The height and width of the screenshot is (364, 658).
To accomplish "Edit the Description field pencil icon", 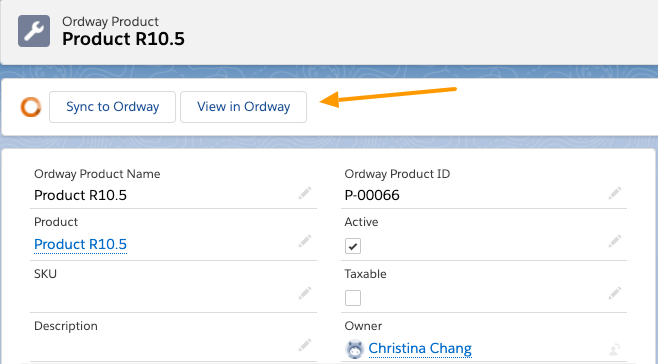I will tap(305, 345).
